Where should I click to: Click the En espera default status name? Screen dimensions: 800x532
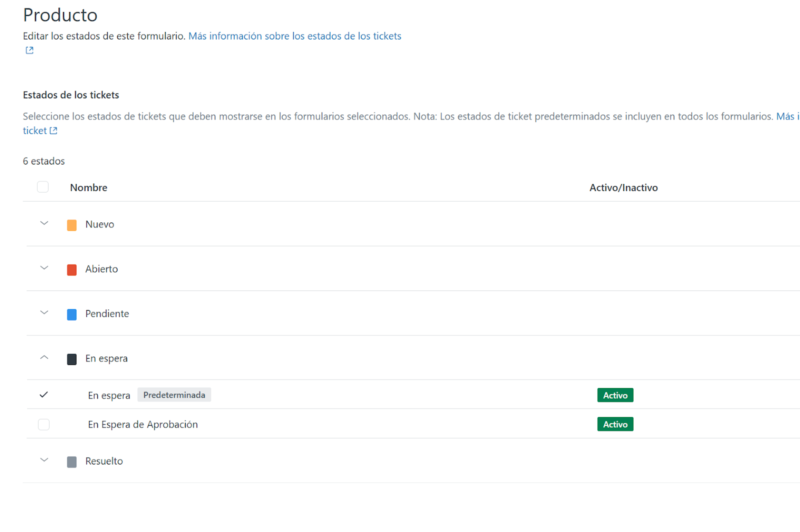(109, 395)
